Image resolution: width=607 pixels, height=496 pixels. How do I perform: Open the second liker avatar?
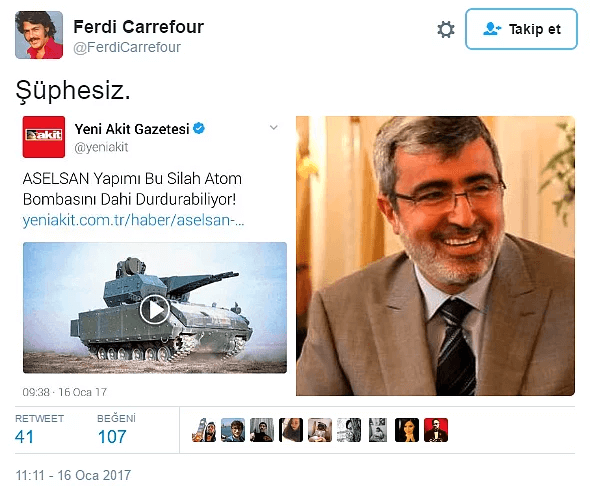pos(233,430)
